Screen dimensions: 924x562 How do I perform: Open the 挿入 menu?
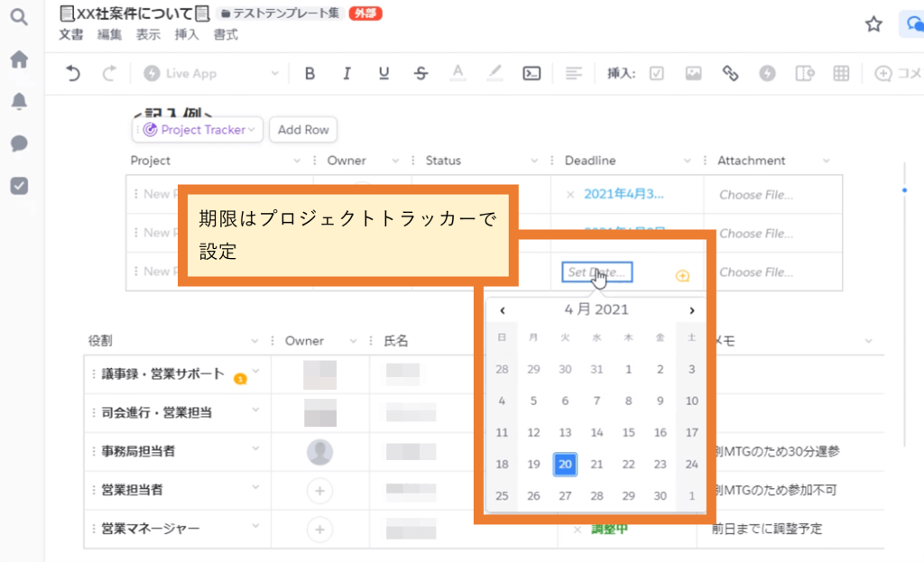(187, 35)
